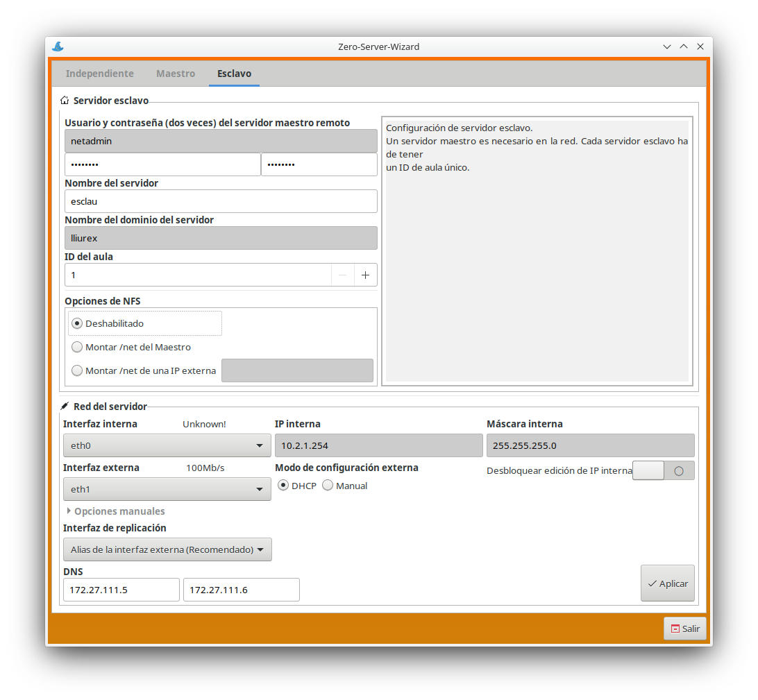Click the minus icon for ID del aula
This screenshot has height=700, width=758.
(342, 275)
